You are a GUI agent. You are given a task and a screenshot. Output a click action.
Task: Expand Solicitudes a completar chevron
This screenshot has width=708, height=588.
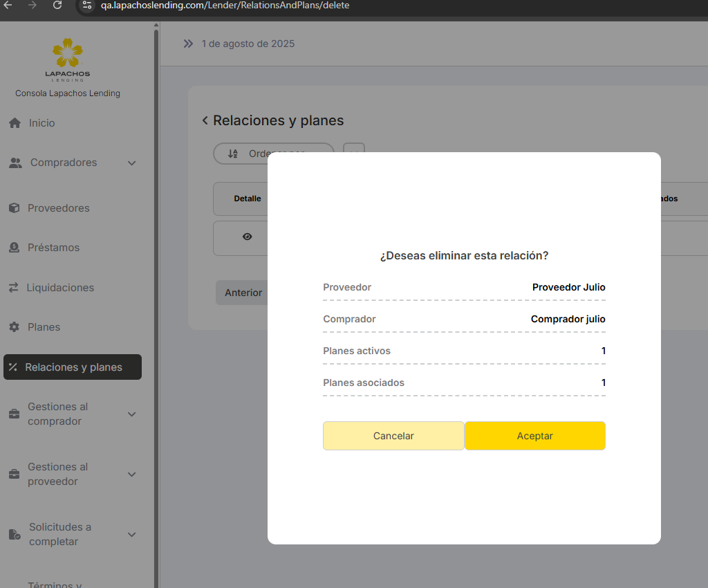132,535
